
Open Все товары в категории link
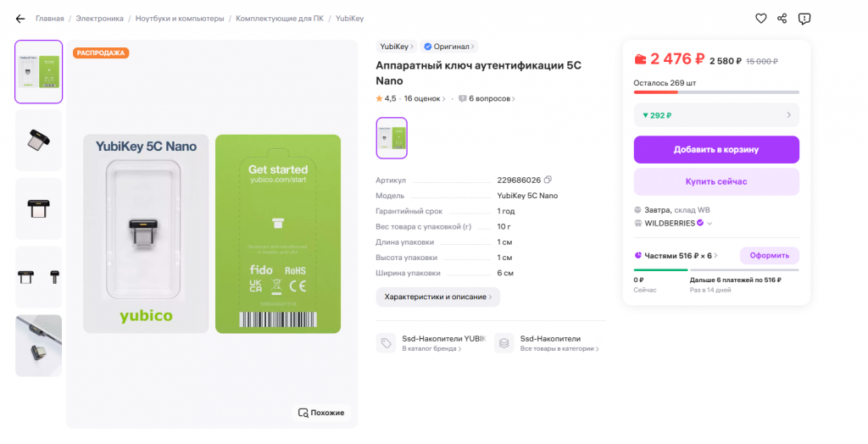[559, 349]
